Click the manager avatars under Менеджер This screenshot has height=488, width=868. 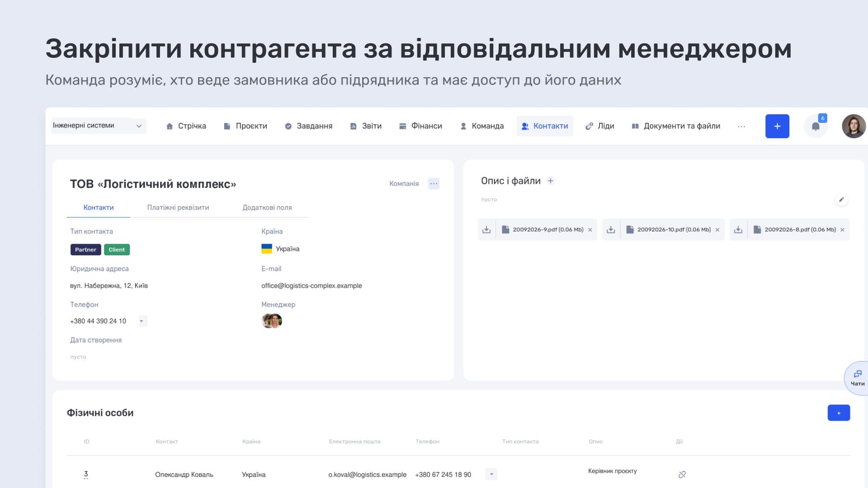click(272, 321)
